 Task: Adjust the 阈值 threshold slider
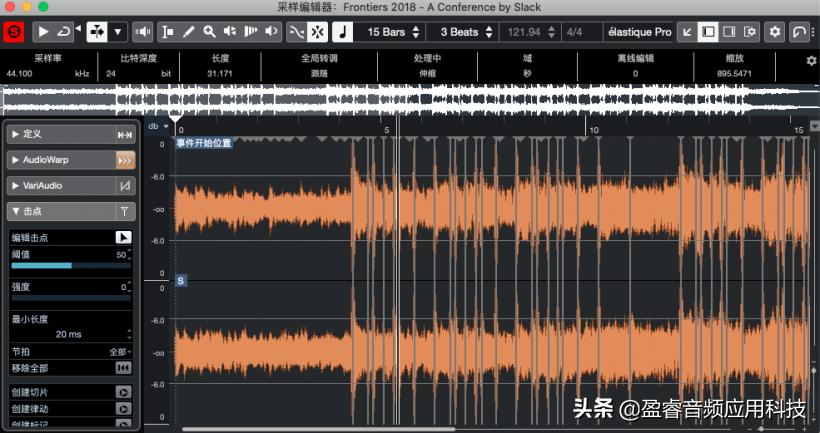[71, 266]
